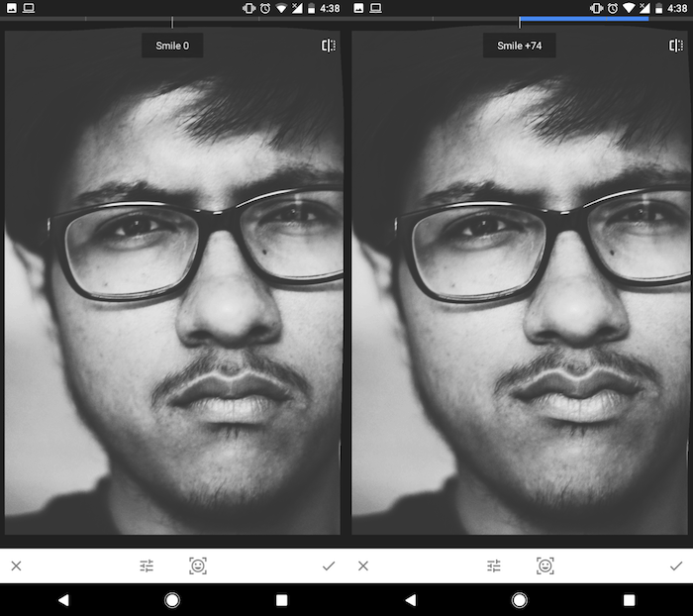
Task: Tap battery icon in right status bar
Action: (x=659, y=8)
